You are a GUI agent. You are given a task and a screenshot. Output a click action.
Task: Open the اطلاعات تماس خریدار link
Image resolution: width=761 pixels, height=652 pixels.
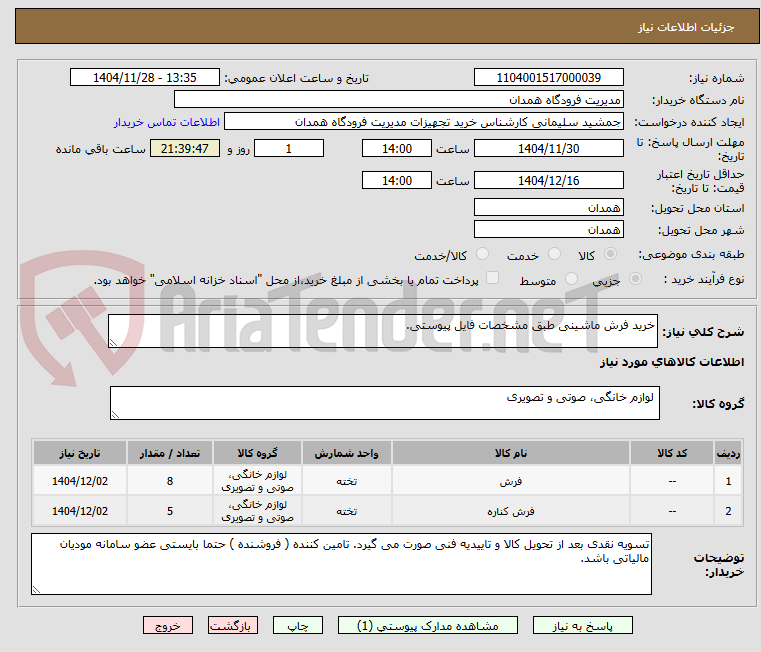tap(167, 122)
